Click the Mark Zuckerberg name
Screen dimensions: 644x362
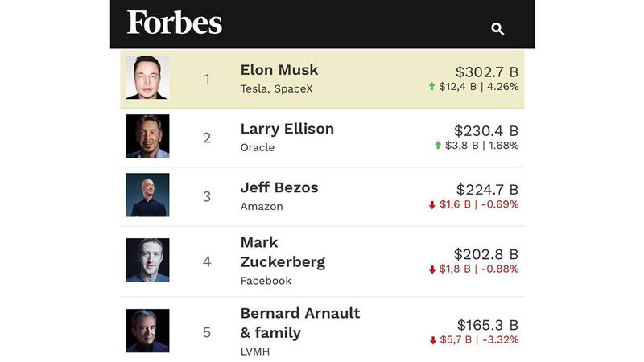pyautogui.click(x=283, y=252)
